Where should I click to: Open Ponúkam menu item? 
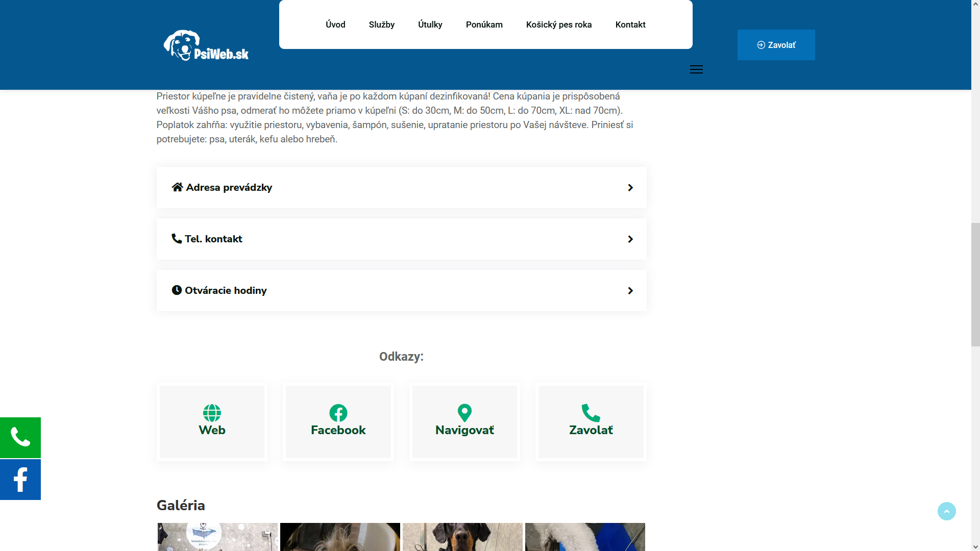coord(484,24)
